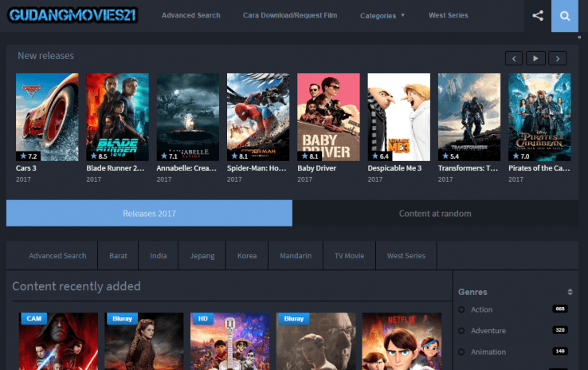The image size is (588, 370).
Task: Open the Despicable Me 3 poster
Action: pos(399,117)
